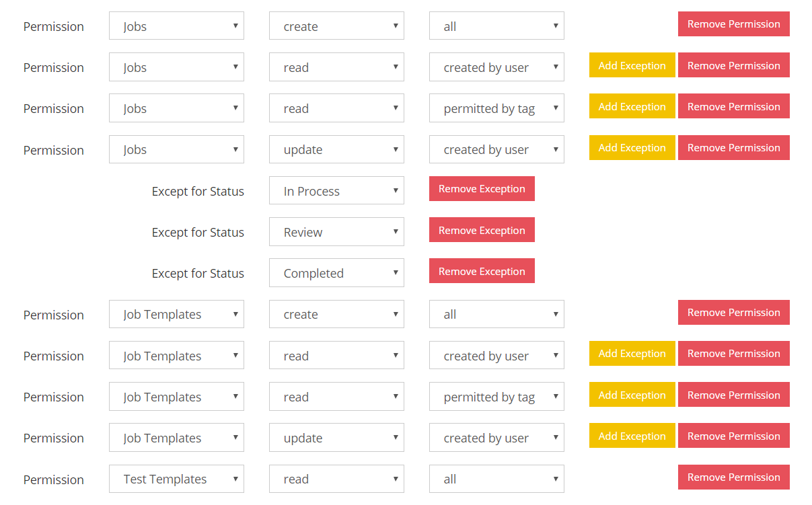The height and width of the screenshot is (505, 812).
Task: Expand the Completed status dropdown
Action: [x=336, y=273]
